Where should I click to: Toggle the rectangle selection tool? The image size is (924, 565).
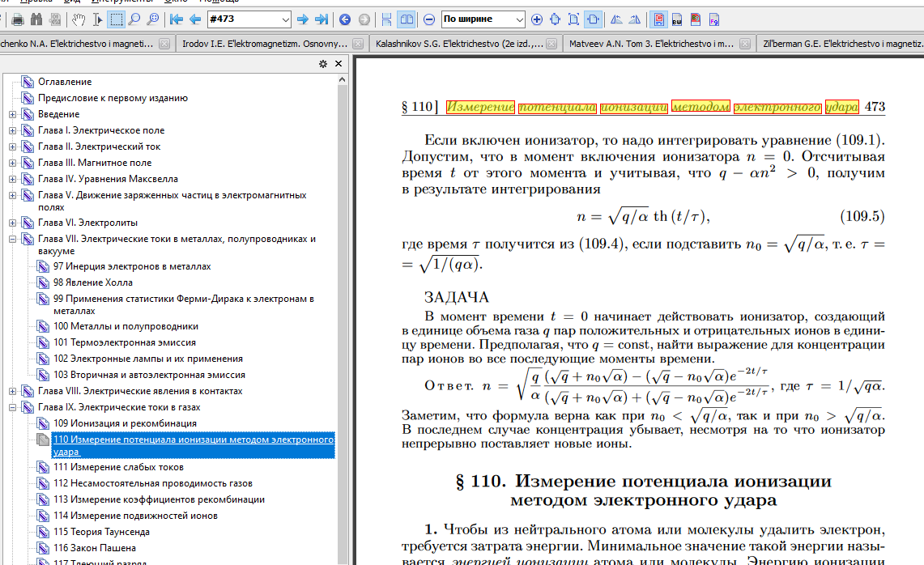pyautogui.click(x=117, y=19)
